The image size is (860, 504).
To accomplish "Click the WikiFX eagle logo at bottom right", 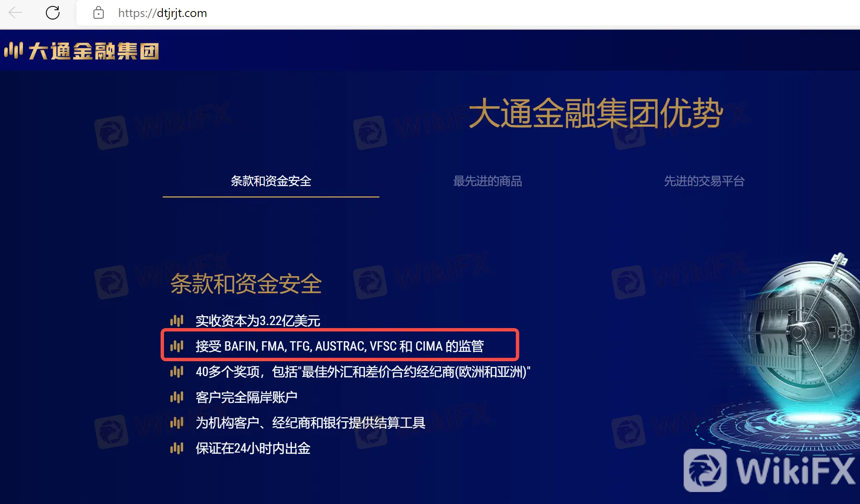I will coord(705,470).
